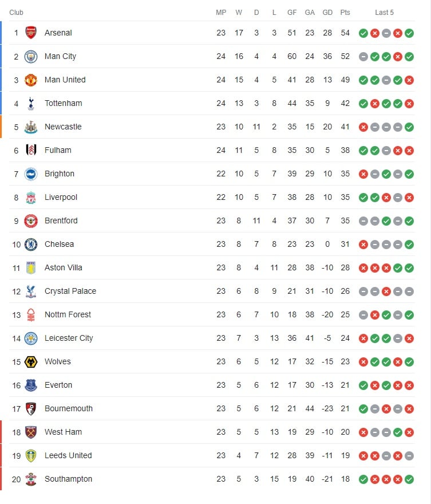Screen dimensions: 431x504
Task: Open the Chelsea team link
Action: pyautogui.click(x=59, y=245)
